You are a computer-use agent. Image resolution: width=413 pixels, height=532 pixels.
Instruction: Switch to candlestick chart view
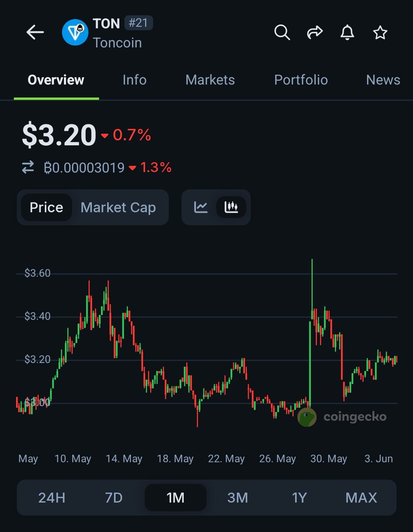pyautogui.click(x=231, y=207)
